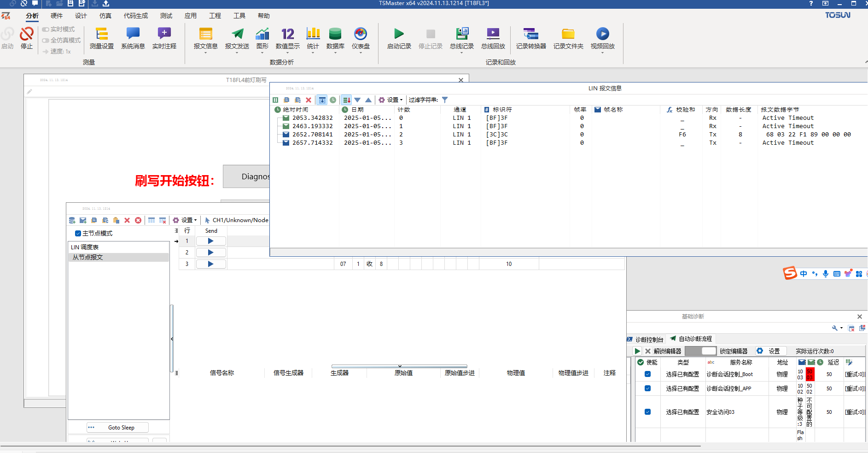Uncheck 使能 for 诊断会话控制_Boot row
This screenshot has height=453, width=868.
(x=647, y=374)
